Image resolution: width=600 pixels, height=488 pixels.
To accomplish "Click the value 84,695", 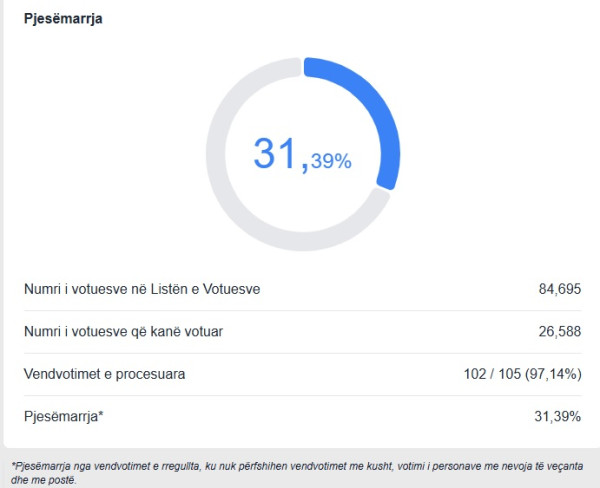I will pyautogui.click(x=559, y=289).
